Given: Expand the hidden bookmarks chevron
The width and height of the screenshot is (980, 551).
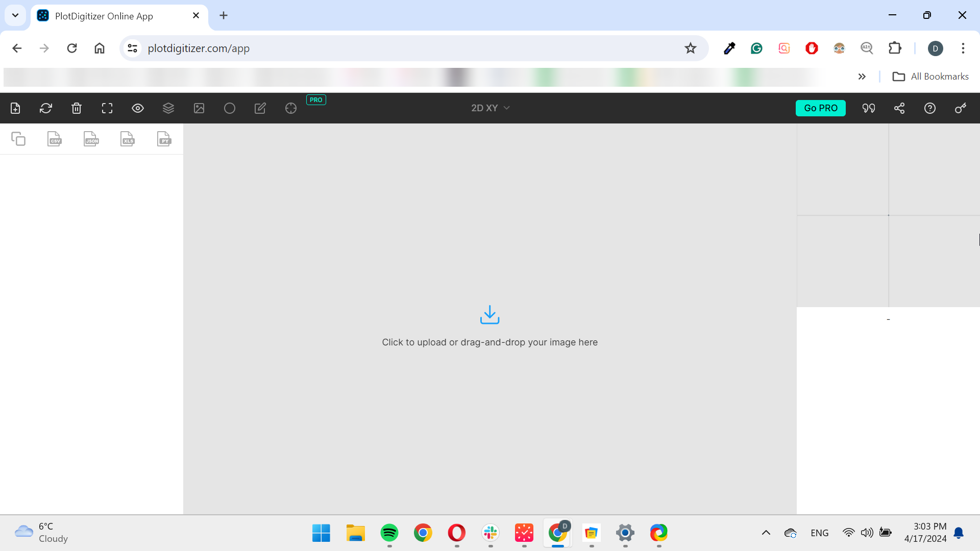Looking at the screenshot, I should tap(862, 77).
